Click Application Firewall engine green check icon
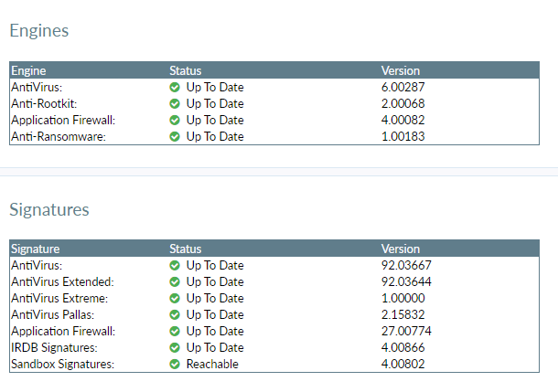 (175, 120)
